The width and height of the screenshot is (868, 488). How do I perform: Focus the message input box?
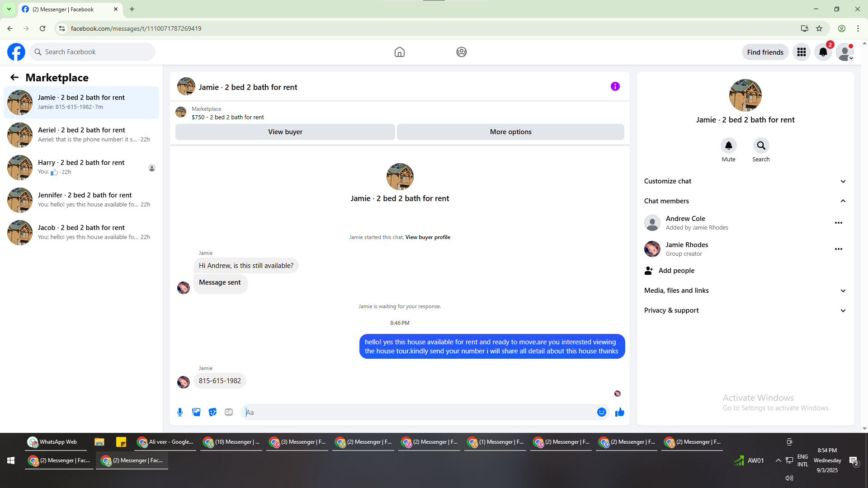pos(418,412)
